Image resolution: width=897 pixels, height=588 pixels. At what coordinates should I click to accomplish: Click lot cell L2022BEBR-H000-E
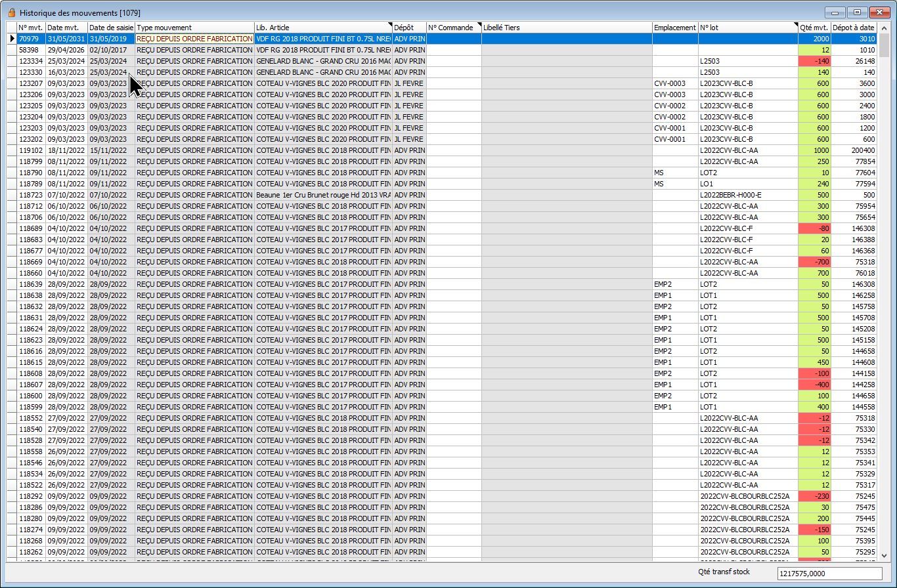[747, 195]
